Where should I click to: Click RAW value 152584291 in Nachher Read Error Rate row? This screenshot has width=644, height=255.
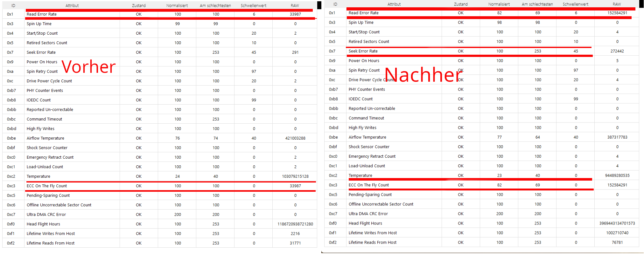[x=617, y=13]
